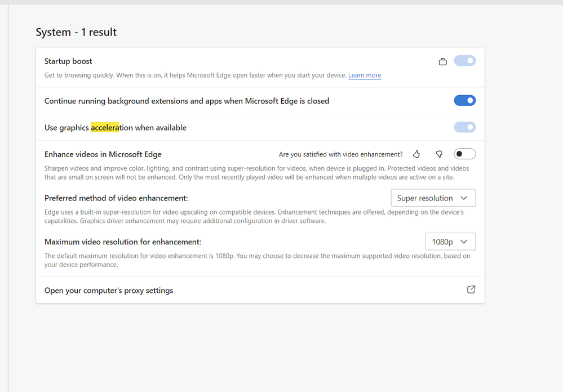Click the 'Edge uses a built-in super-resolution' description
The image size is (563, 392).
(254, 216)
